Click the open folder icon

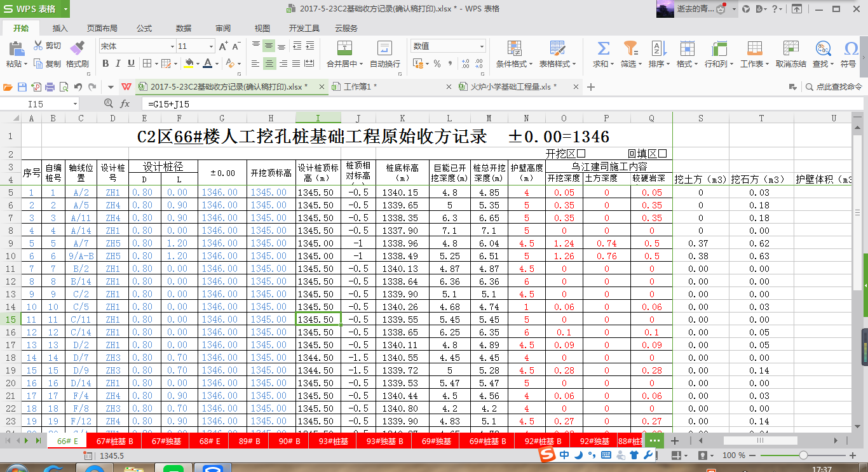coord(8,87)
